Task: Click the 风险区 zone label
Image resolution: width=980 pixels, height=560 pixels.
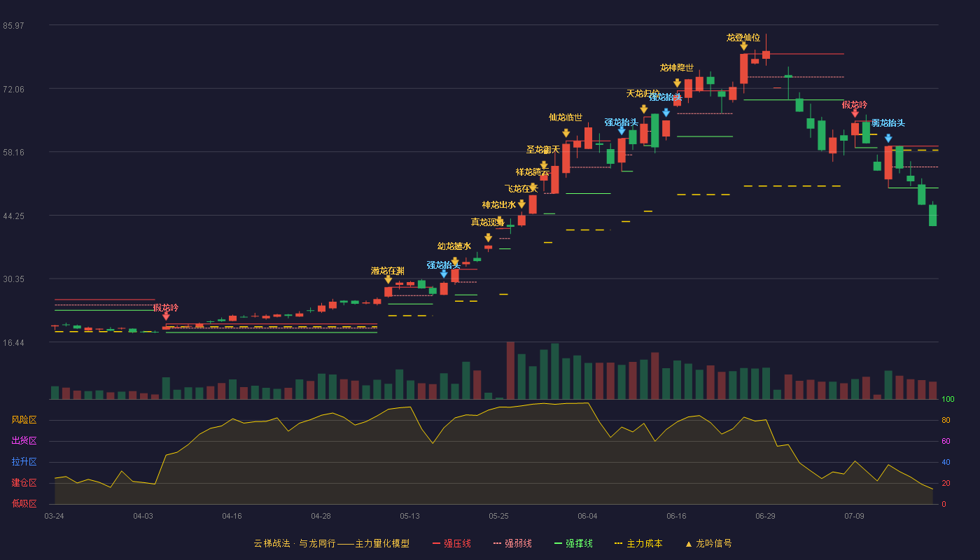Action: point(24,420)
